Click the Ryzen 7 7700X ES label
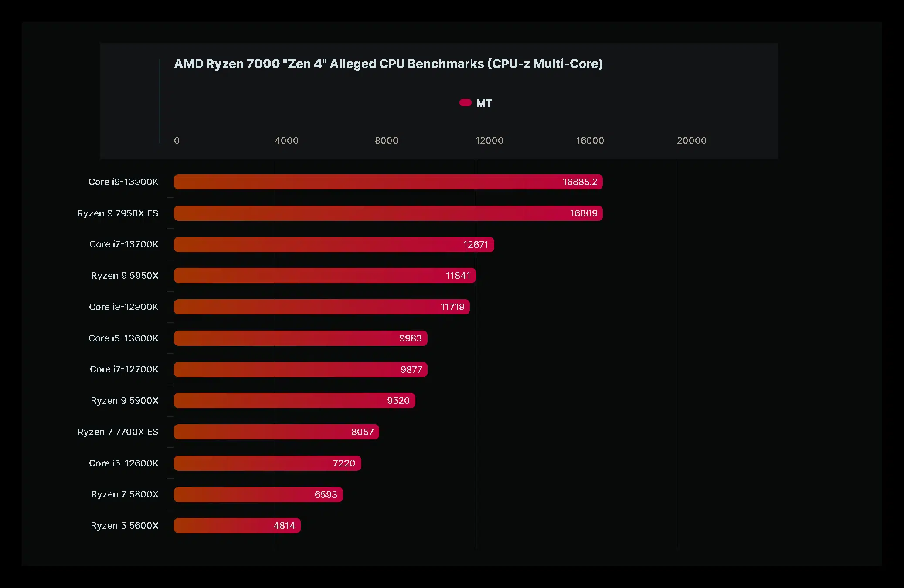 [x=118, y=432]
